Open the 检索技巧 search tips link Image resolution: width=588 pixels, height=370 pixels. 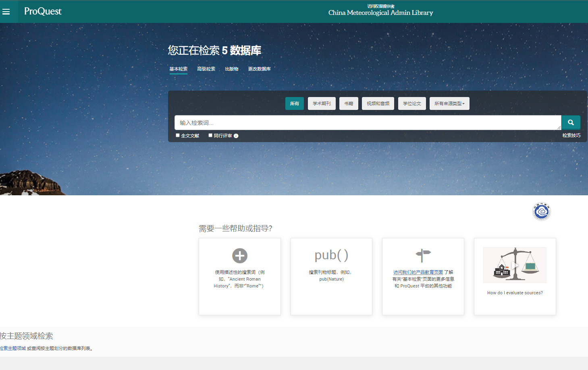571,135
